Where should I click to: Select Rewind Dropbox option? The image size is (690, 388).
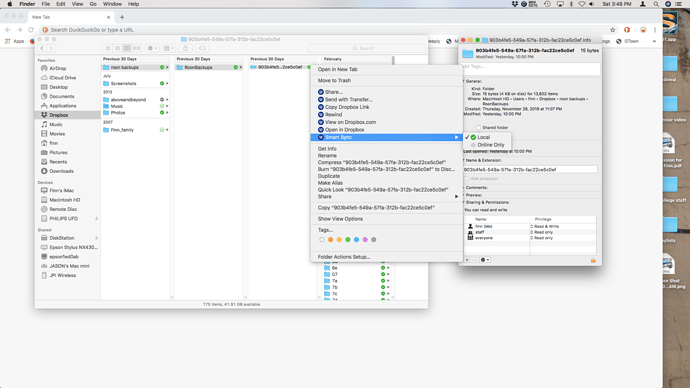pyautogui.click(x=333, y=114)
